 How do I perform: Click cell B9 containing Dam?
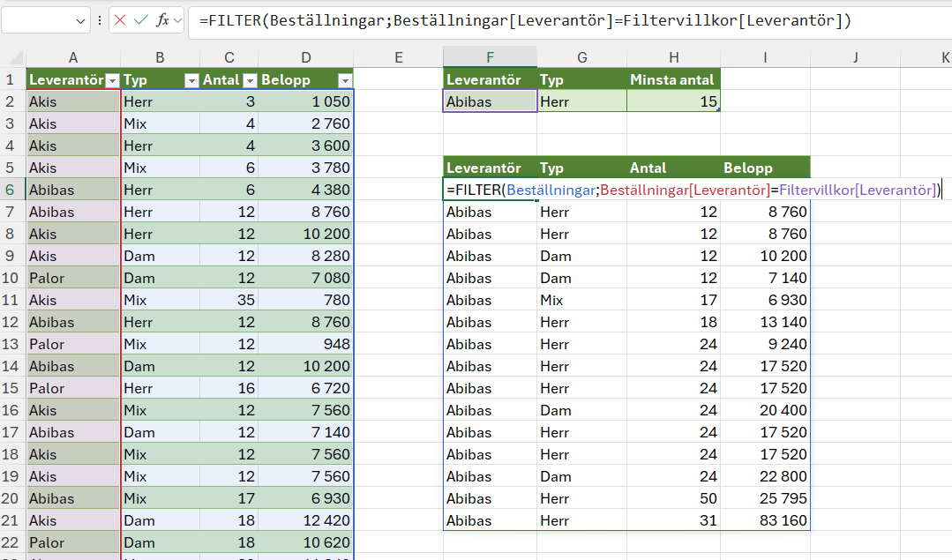(x=160, y=256)
